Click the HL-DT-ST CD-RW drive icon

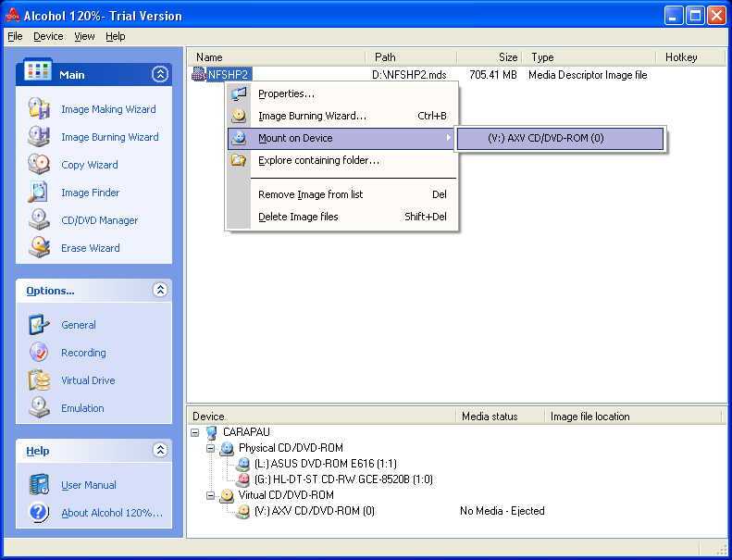(x=243, y=479)
